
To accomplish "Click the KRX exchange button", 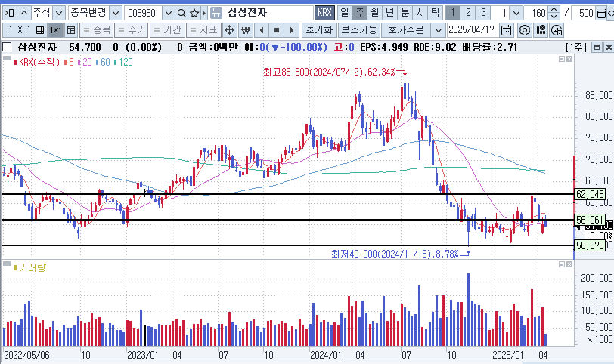I will 324,13.
